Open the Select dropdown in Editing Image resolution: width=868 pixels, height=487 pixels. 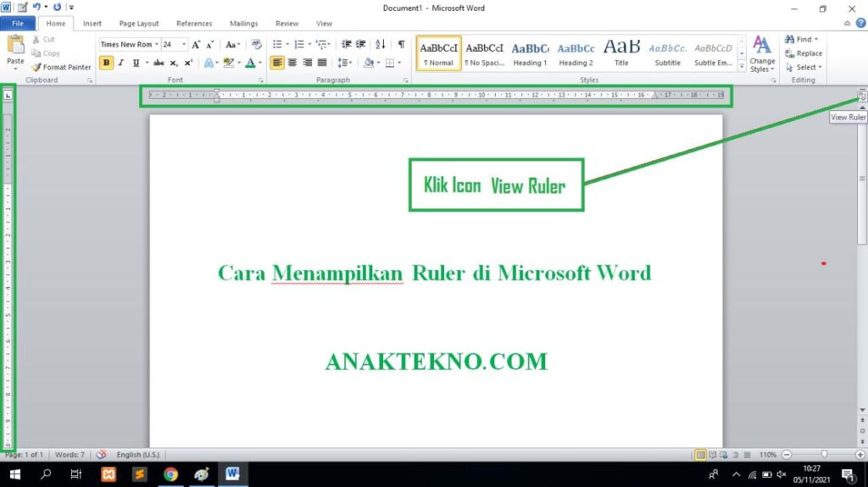pos(804,67)
